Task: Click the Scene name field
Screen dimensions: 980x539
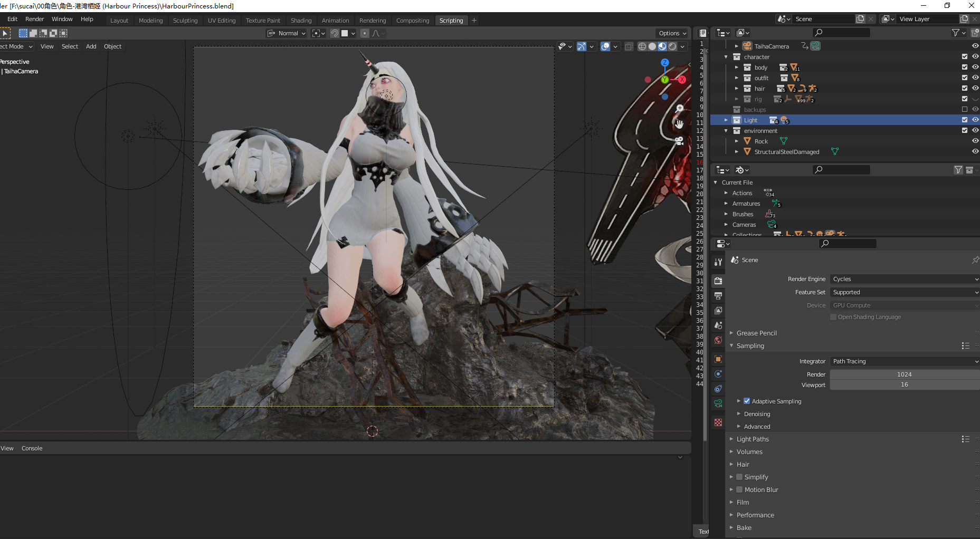Action: (x=823, y=19)
